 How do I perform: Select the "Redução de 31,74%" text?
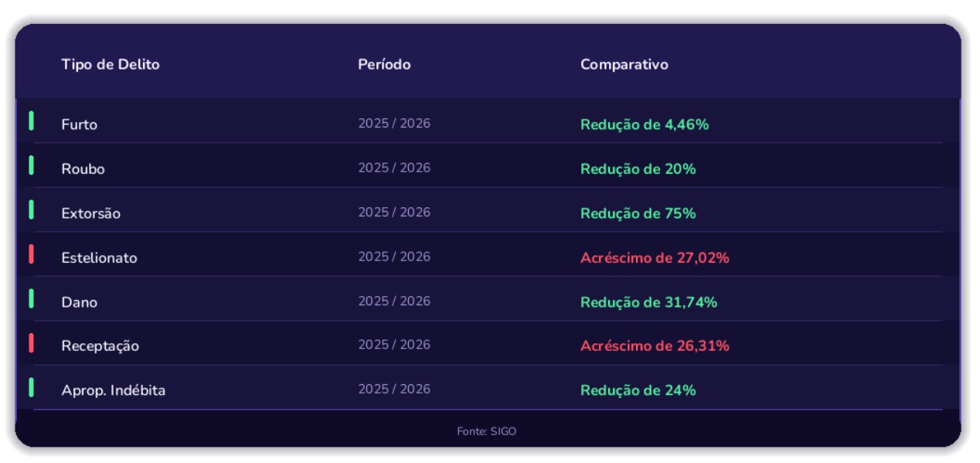(648, 302)
